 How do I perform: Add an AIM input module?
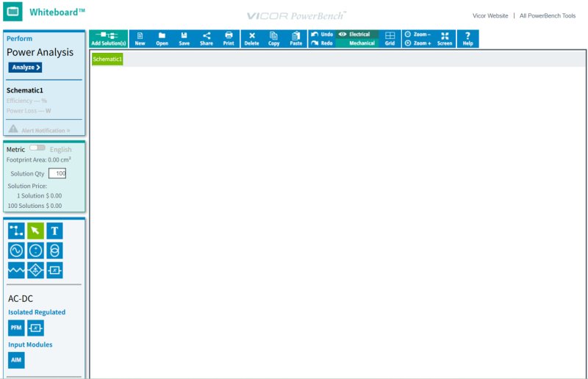click(16, 360)
